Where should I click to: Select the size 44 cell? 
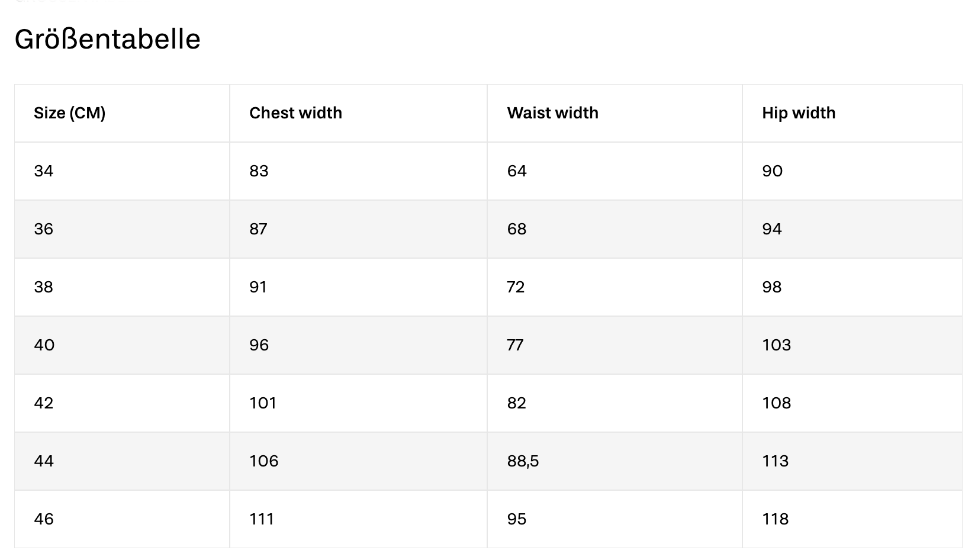(x=44, y=461)
